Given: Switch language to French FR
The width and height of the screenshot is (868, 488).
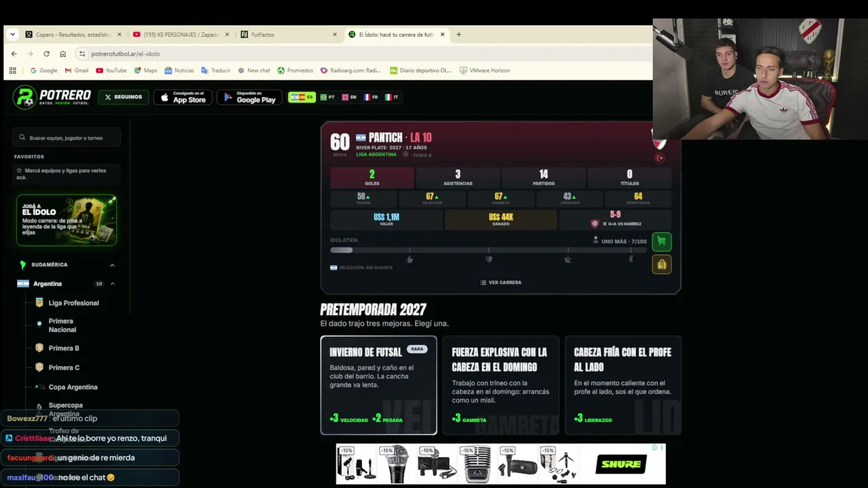Looking at the screenshot, I should 371,97.
